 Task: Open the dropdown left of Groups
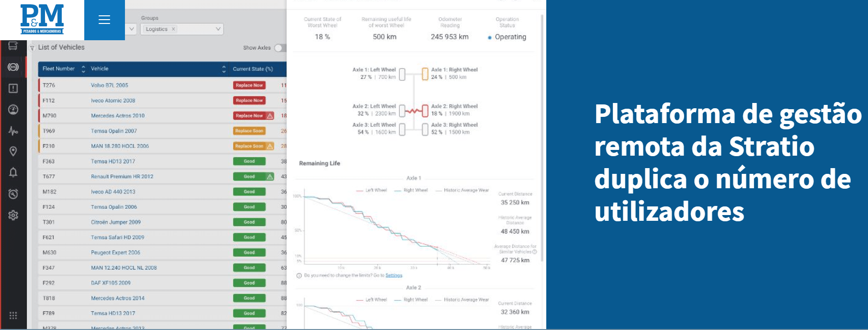point(131,29)
